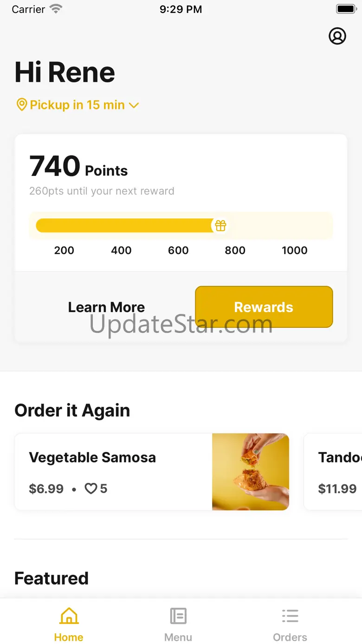Check the battery status icon
Screen dimensions: 362x644
pos(346,9)
